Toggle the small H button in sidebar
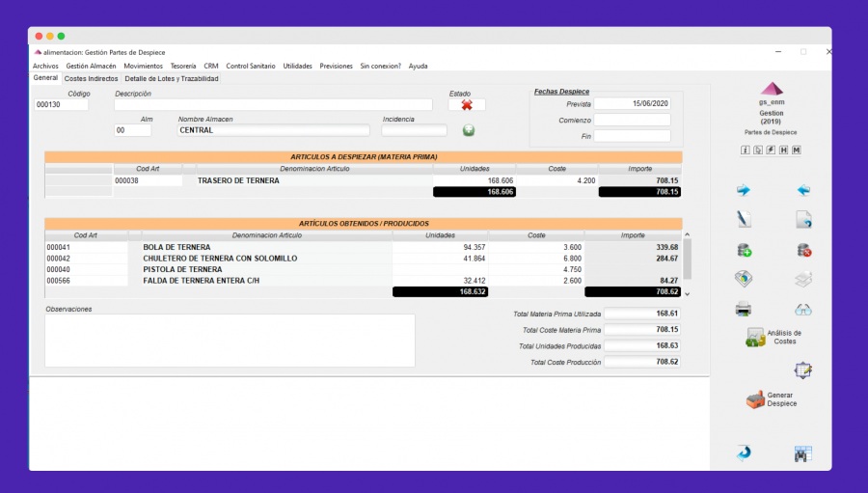868x493 pixels. pyautogui.click(x=783, y=151)
